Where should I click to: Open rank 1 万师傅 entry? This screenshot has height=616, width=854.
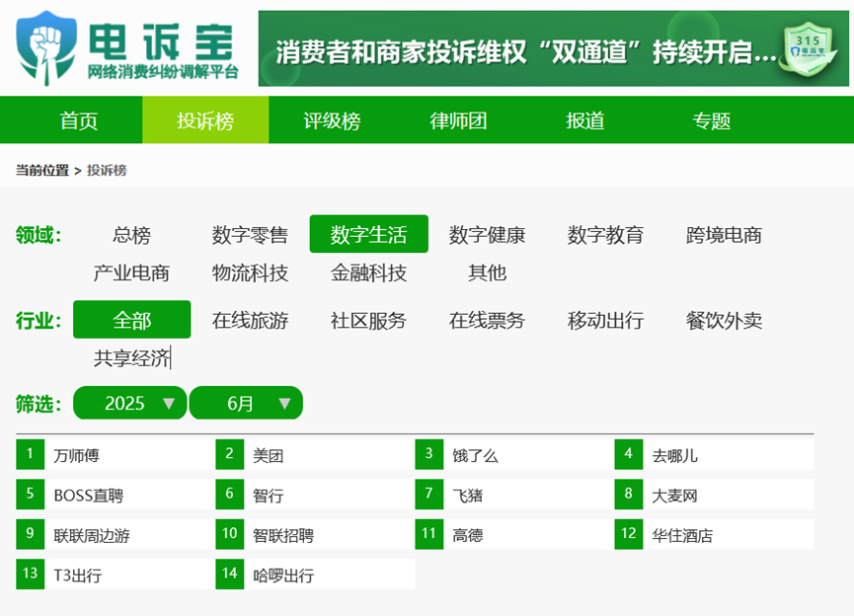click(x=116, y=455)
